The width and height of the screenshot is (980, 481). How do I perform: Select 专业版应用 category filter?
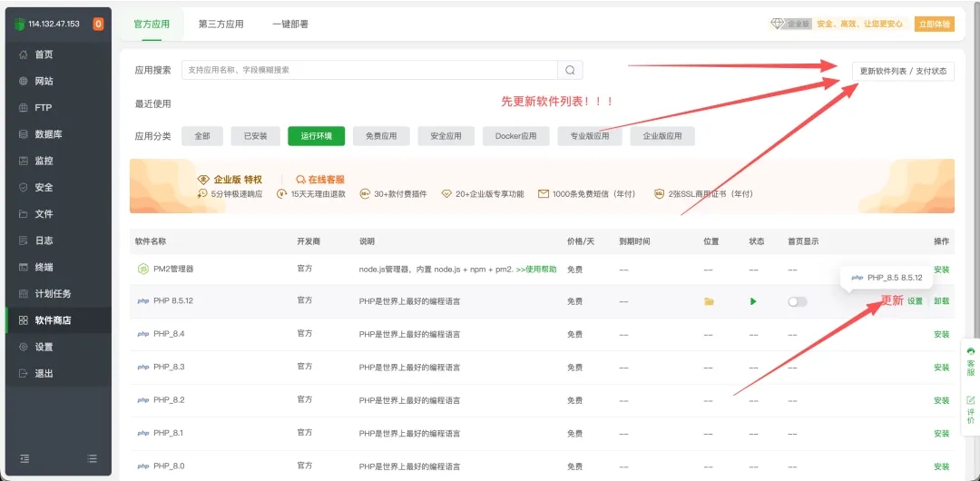pyautogui.click(x=590, y=136)
